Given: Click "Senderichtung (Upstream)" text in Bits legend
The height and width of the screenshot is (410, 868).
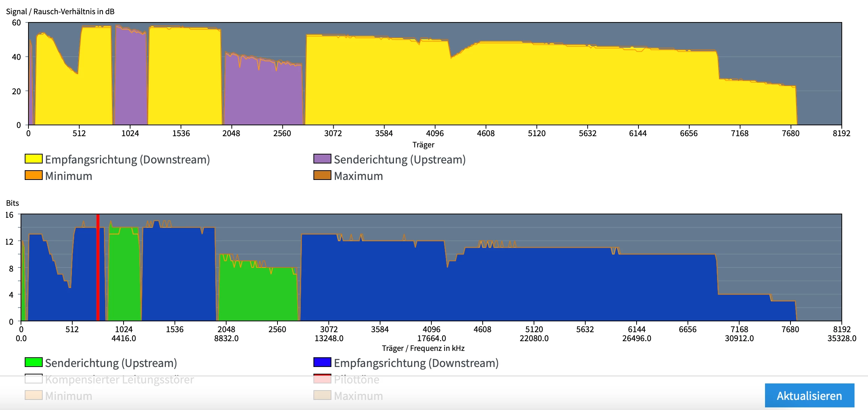Looking at the screenshot, I should click(x=111, y=363).
